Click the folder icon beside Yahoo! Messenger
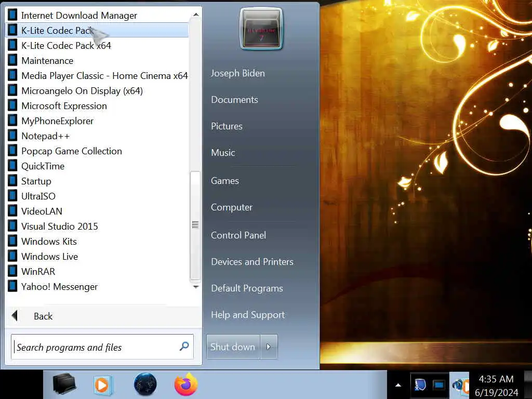Screen dimensions: 532x399 [12, 286]
